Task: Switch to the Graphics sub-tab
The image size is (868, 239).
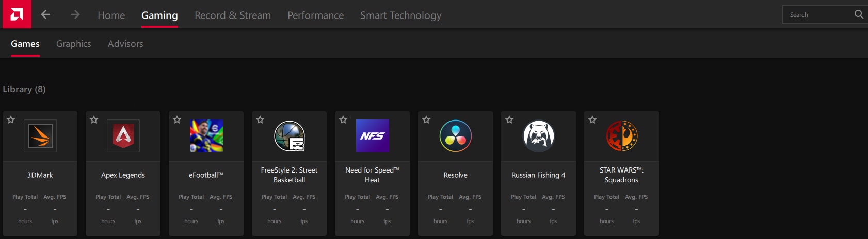Action: (74, 44)
